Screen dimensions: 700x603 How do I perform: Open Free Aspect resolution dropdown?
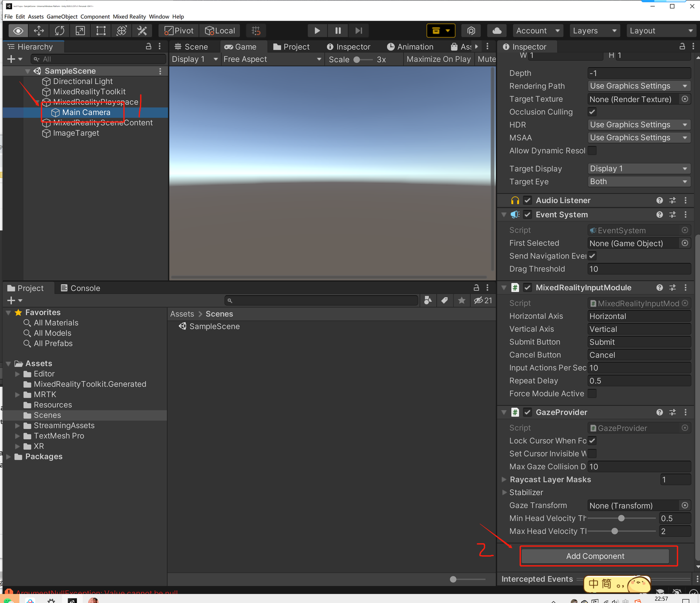273,59
